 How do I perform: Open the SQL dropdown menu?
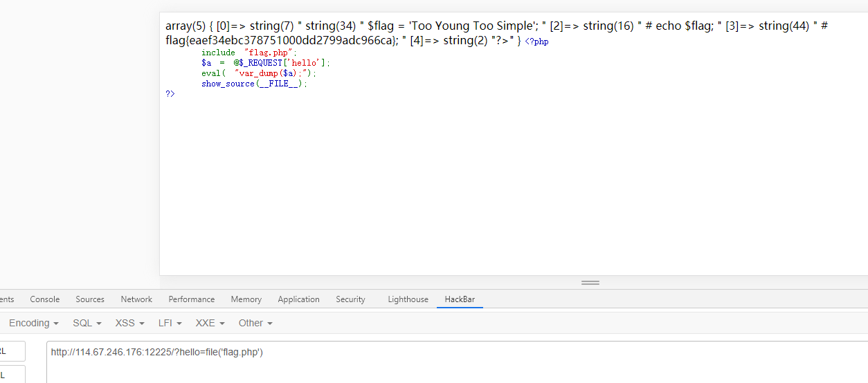tap(87, 323)
